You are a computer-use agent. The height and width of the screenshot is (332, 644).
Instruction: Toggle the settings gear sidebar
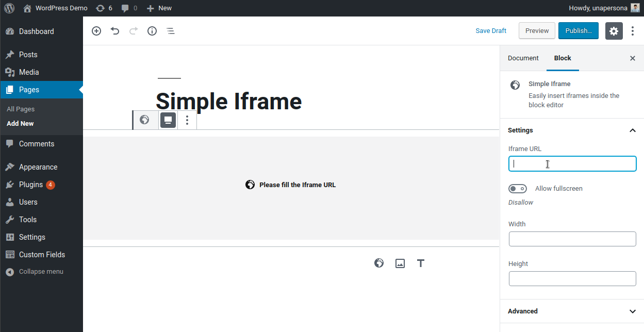tap(614, 31)
